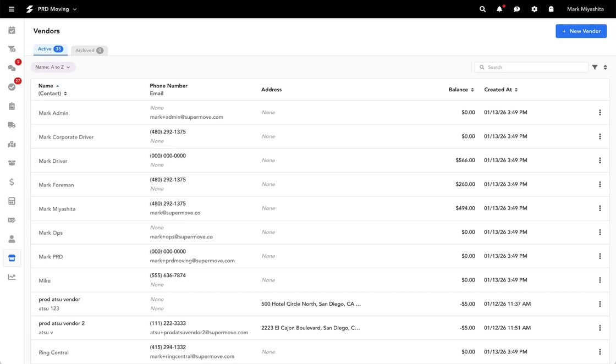Viewport: 616px width, 364px height.
Task: Open row menu for Mark PRD
Action: click(600, 256)
